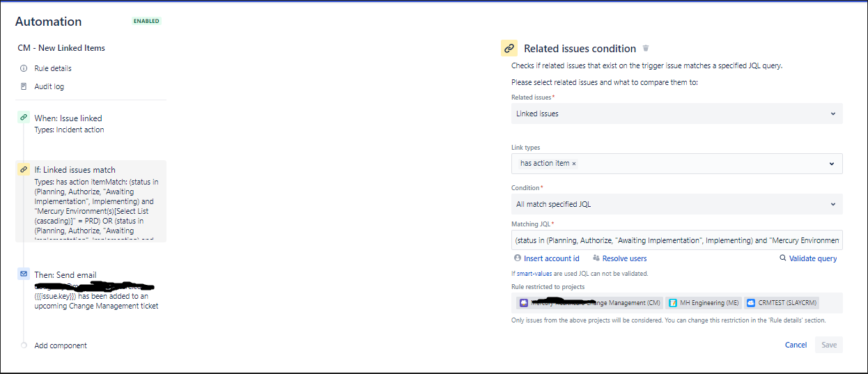Click the MH Engineering project icon
The width and height of the screenshot is (868, 374).
pos(673,303)
